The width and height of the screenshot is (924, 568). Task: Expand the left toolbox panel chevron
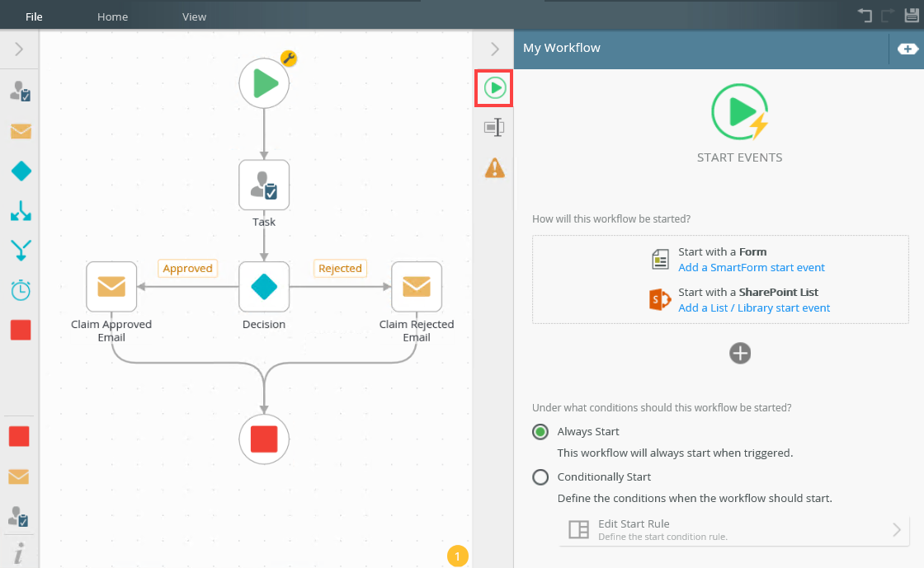coord(19,50)
